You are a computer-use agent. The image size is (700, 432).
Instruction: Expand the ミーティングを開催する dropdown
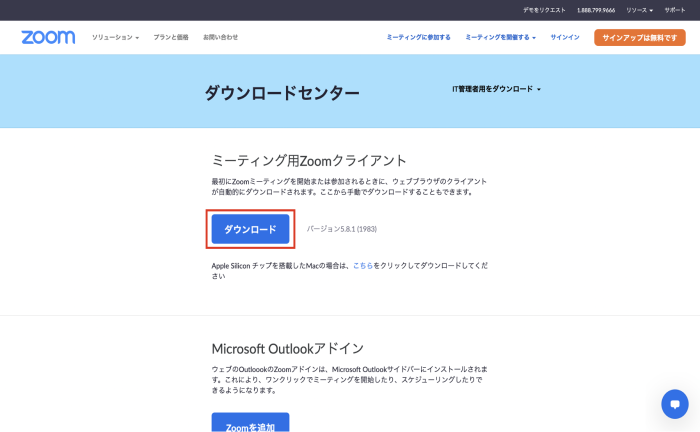(500, 37)
